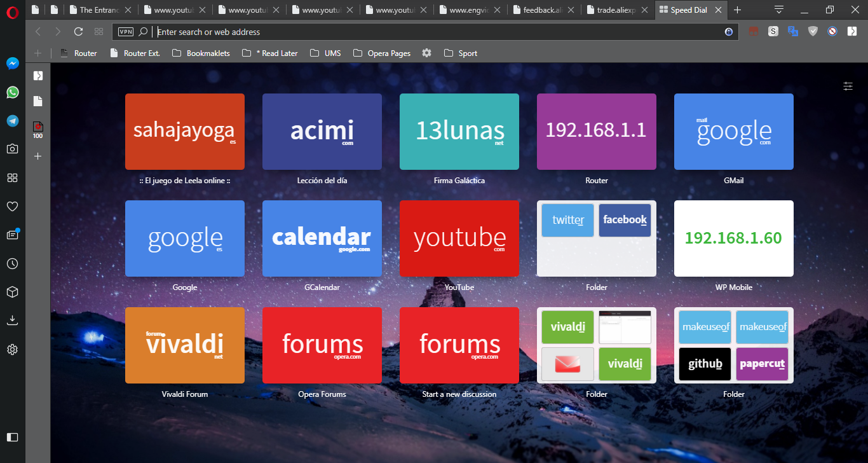Viewport: 868px width, 463px height.
Task: Open the YouTube speed dial tile
Action: pos(459,238)
